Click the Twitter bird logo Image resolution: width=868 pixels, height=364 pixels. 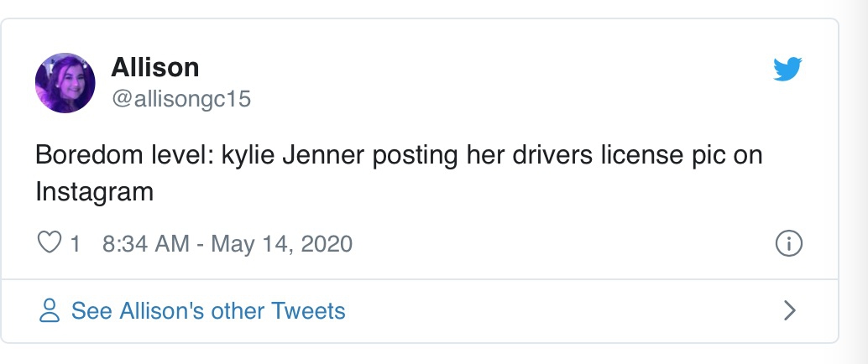pyautogui.click(x=787, y=70)
